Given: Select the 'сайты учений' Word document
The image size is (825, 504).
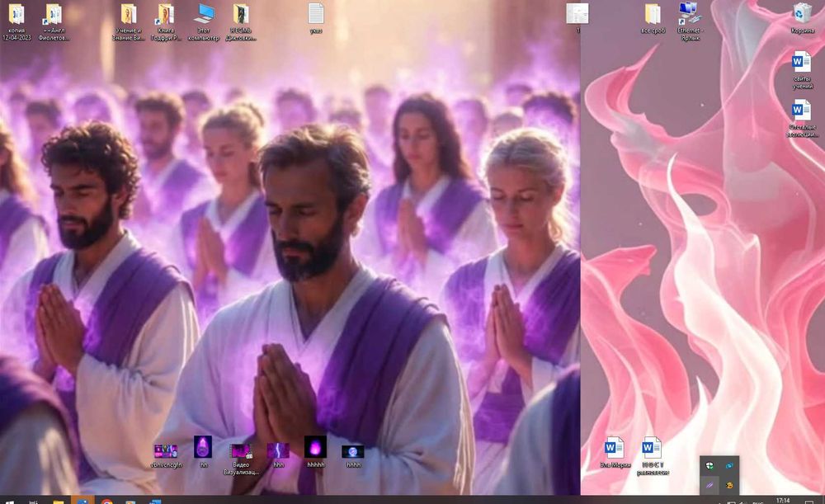Looking at the screenshot, I should (802, 63).
